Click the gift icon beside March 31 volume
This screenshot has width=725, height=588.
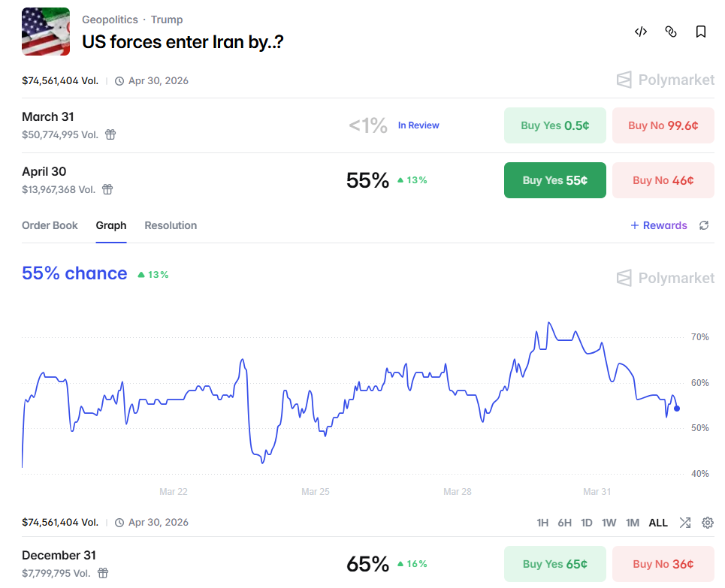tap(110, 134)
